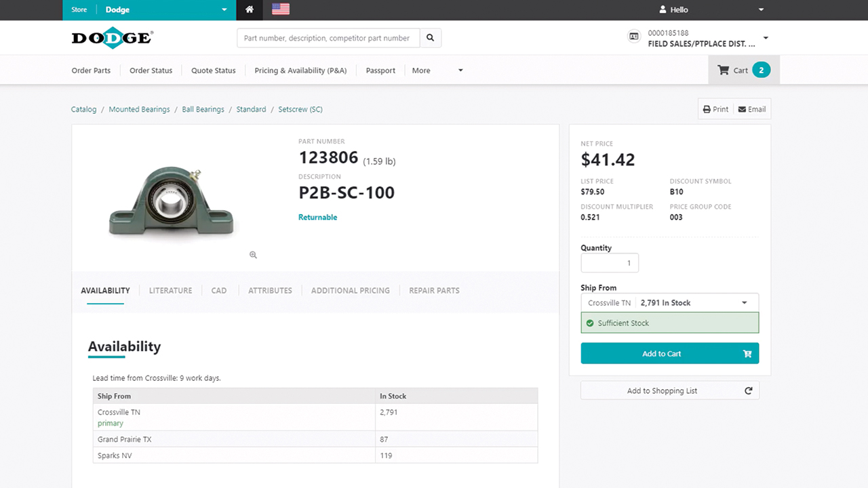
Task: Click the refresh icon beside Add to Shopping List
Action: 748,390
